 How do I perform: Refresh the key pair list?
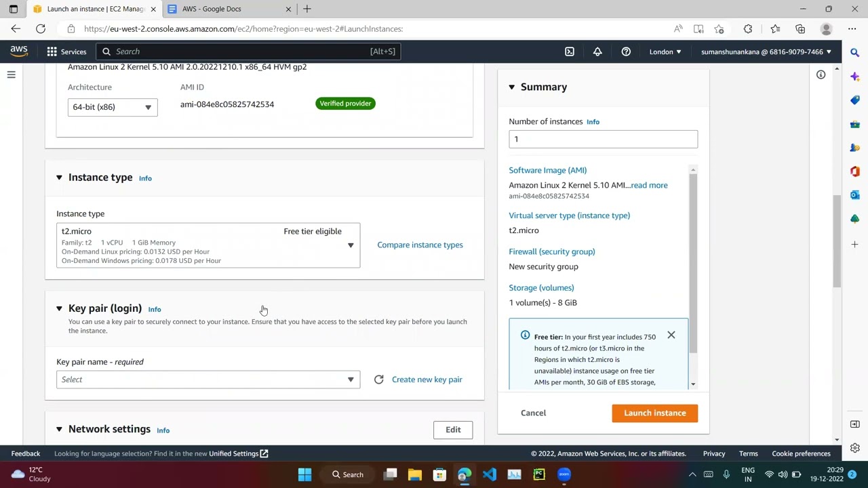click(378, 380)
